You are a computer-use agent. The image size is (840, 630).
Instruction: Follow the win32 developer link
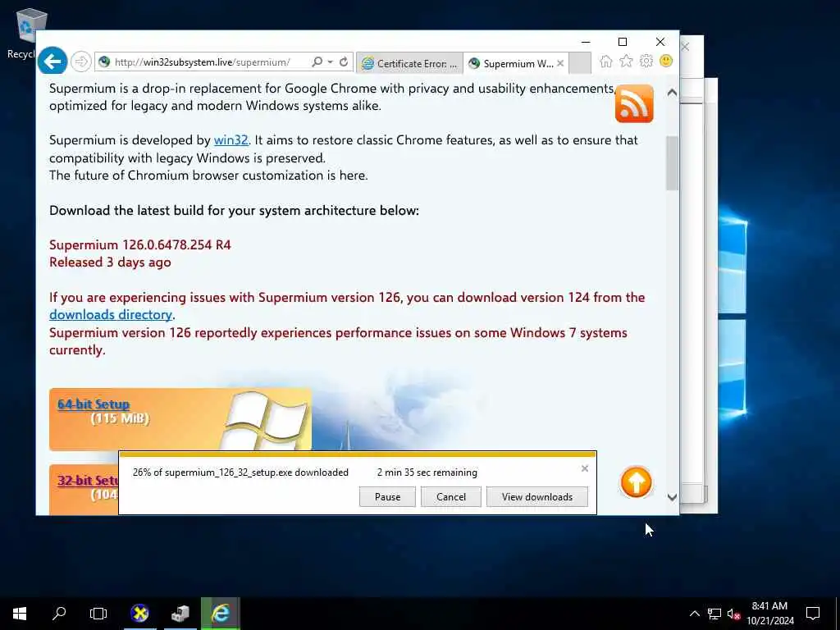tap(231, 140)
